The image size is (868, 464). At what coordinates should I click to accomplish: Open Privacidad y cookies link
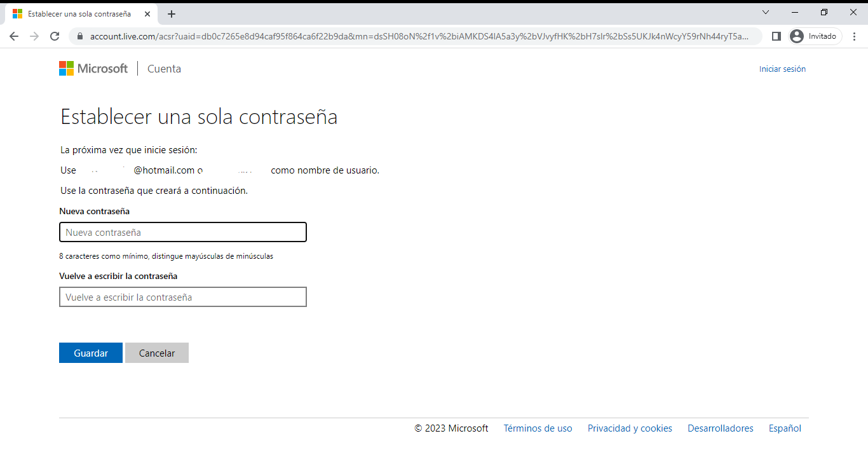pyautogui.click(x=630, y=428)
